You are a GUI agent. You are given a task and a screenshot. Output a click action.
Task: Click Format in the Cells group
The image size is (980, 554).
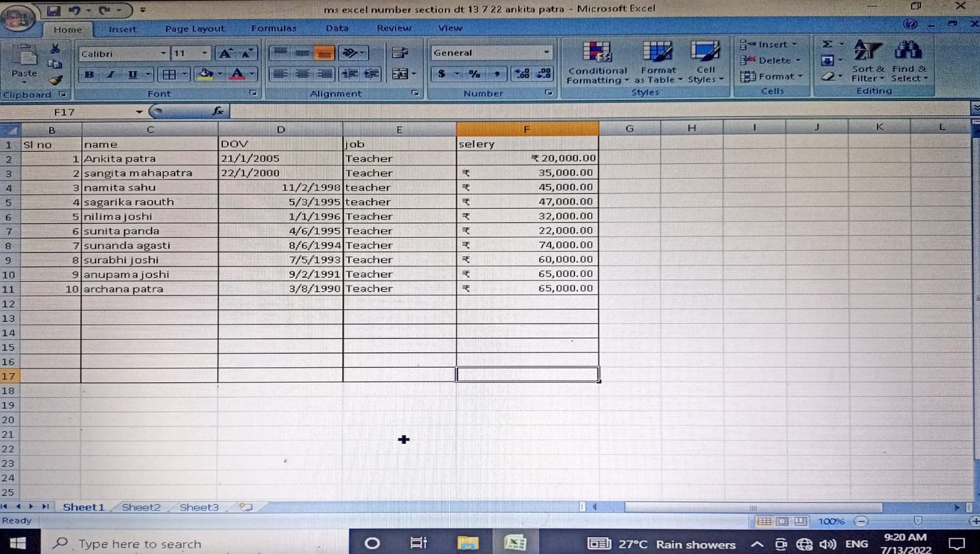coord(771,76)
